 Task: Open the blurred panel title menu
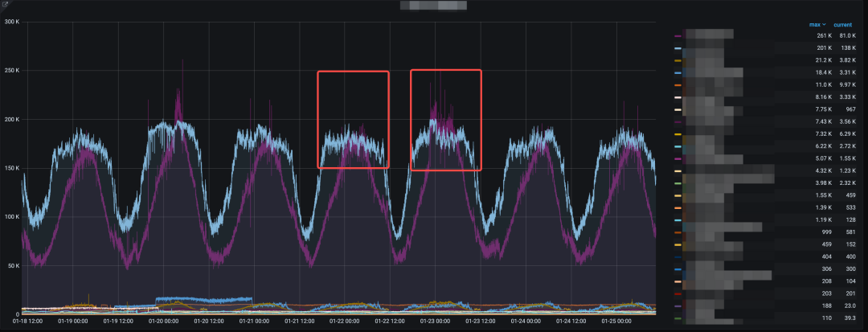point(434,6)
